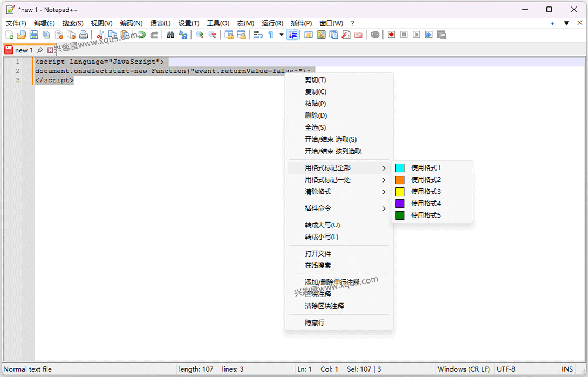The height and width of the screenshot is (377, 588).
Task: Choose 复制(C) from the context menu
Action: click(x=339, y=92)
